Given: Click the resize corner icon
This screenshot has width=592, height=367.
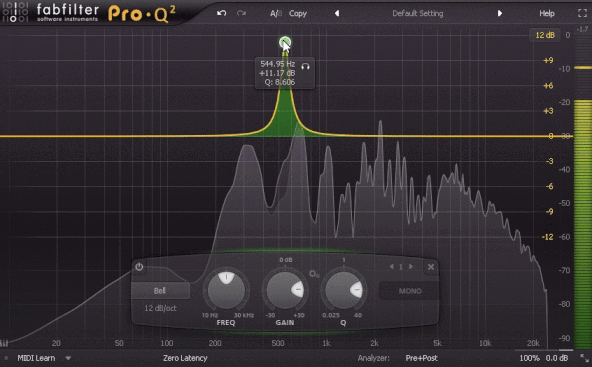Looking at the screenshot, I should click(x=584, y=358).
